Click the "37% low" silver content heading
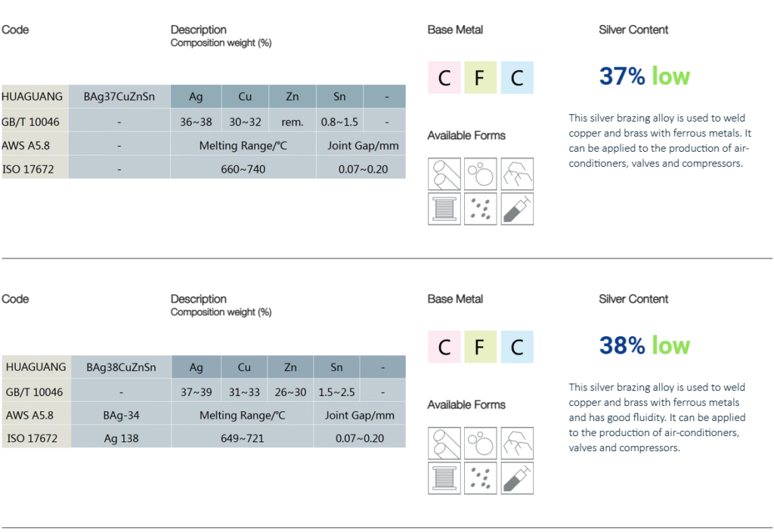 [x=644, y=76]
